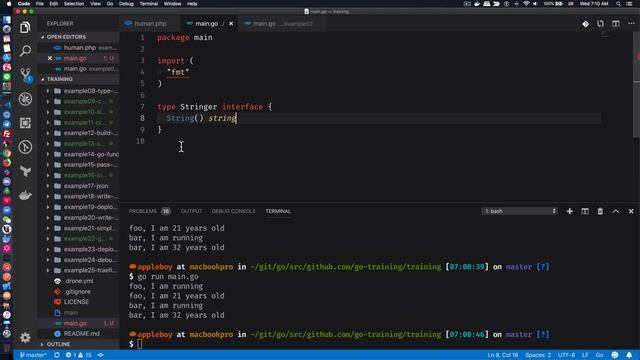Screen dimensions: 640x360
Task: Split the terminal panel
Action: pyautogui.click(x=585, y=211)
